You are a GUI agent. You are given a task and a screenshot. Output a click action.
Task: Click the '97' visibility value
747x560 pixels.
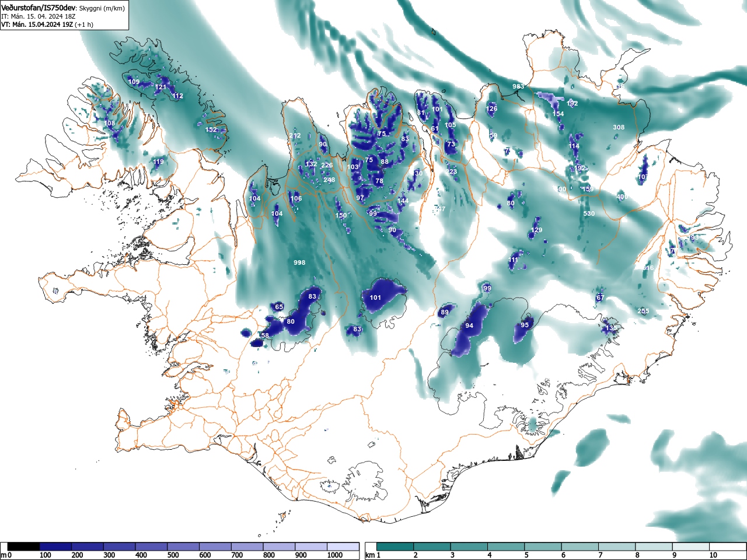[x=360, y=198]
